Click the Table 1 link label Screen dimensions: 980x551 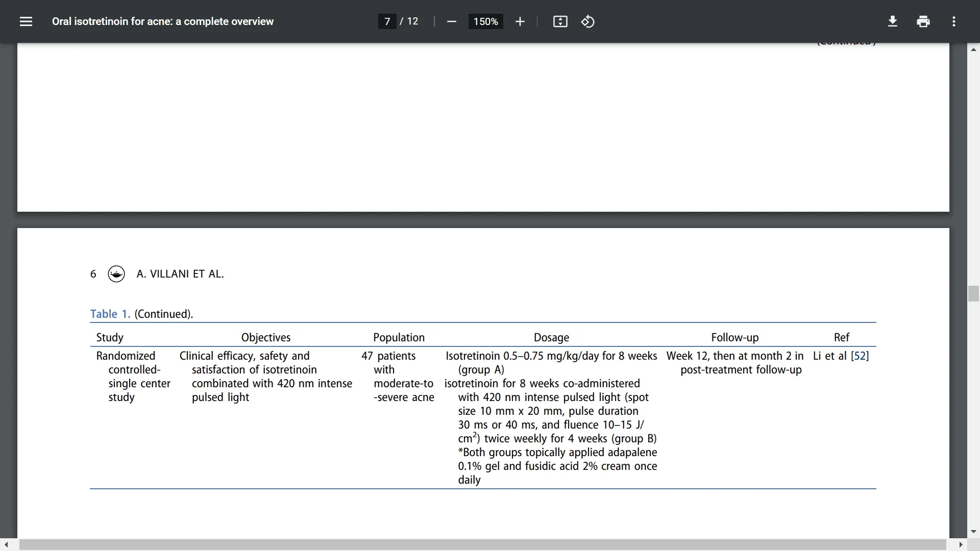(110, 314)
